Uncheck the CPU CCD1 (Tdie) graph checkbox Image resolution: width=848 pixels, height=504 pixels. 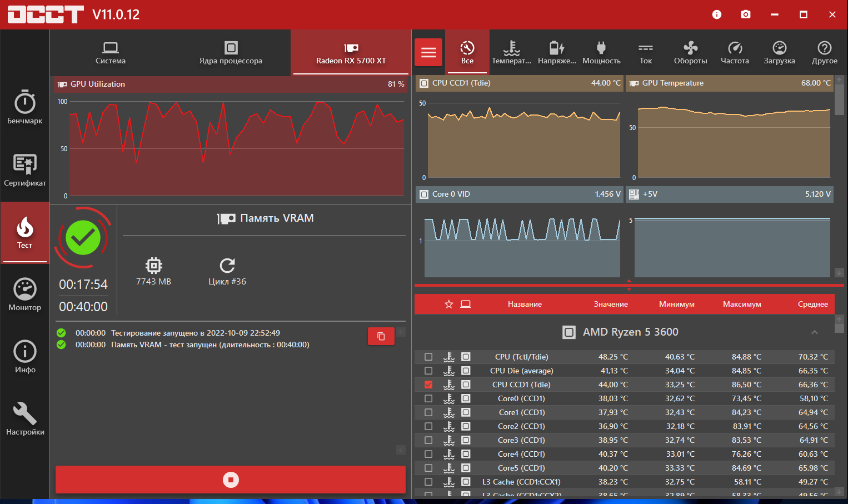tap(428, 385)
